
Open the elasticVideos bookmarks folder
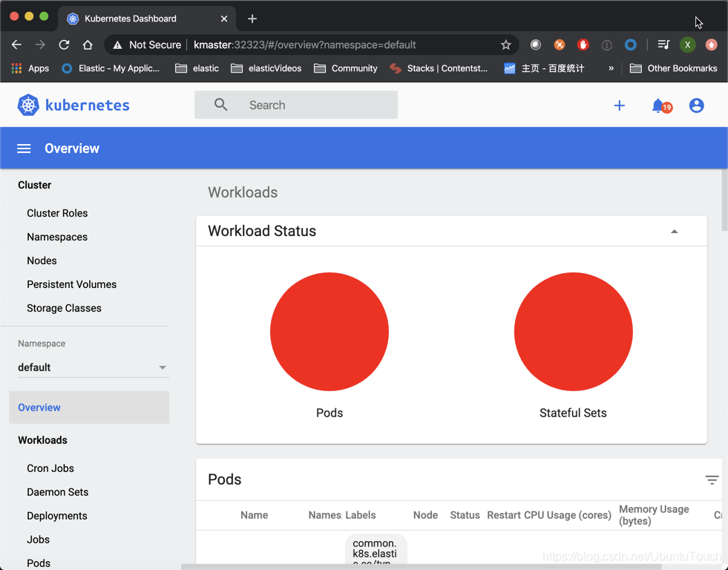[x=266, y=68]
